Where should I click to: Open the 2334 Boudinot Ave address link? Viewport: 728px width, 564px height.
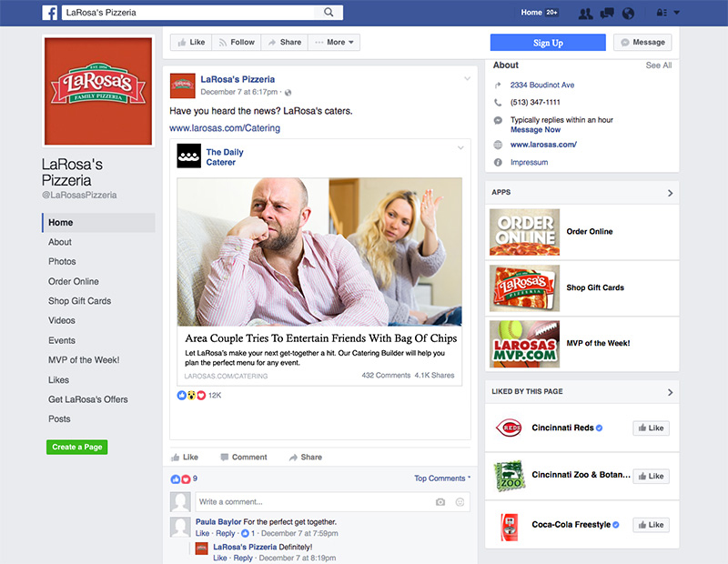542,85
